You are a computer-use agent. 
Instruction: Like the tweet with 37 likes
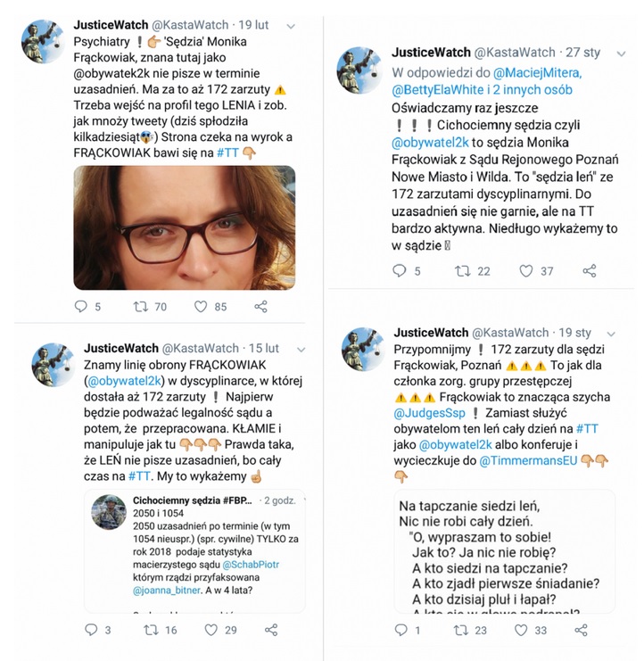(x=525, y=270)
